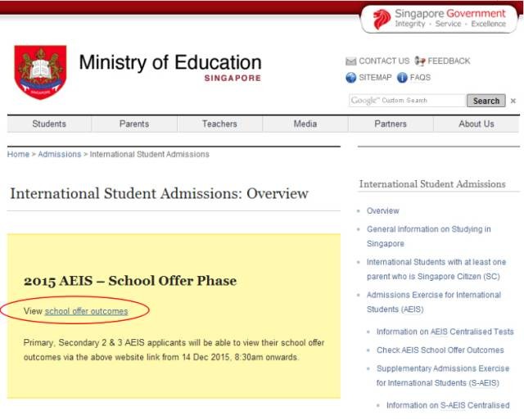Click the Sitemap globe icon
This screenshot has width=524, height=420.
point(351,78)
